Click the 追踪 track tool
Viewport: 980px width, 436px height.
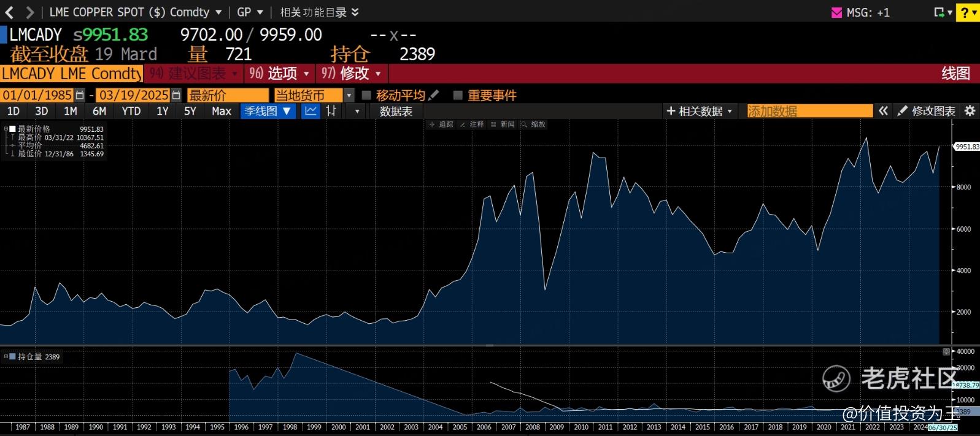pyautogui.click(x=441, y=124)
